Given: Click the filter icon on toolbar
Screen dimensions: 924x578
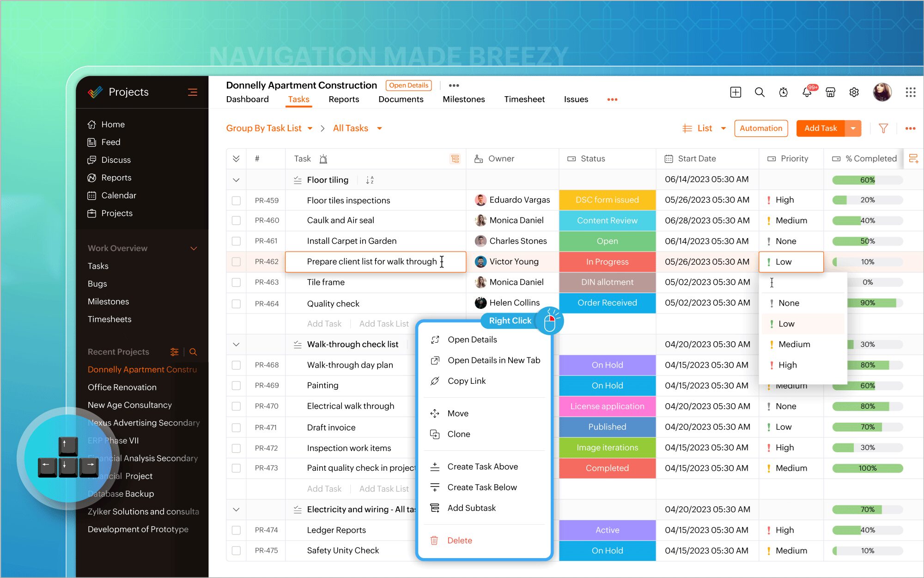Looking at the screenshot, I should 883,128.
